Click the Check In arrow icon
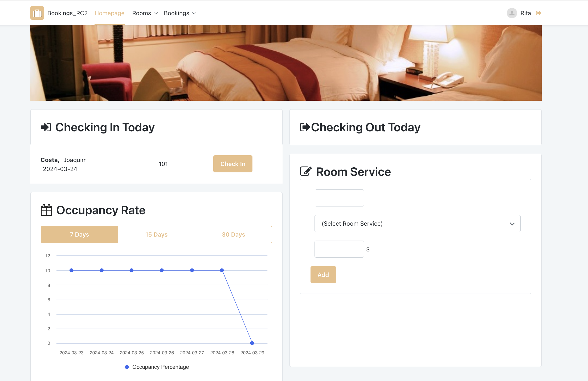Screen dimensions: 588x381 tap(46, 127)
